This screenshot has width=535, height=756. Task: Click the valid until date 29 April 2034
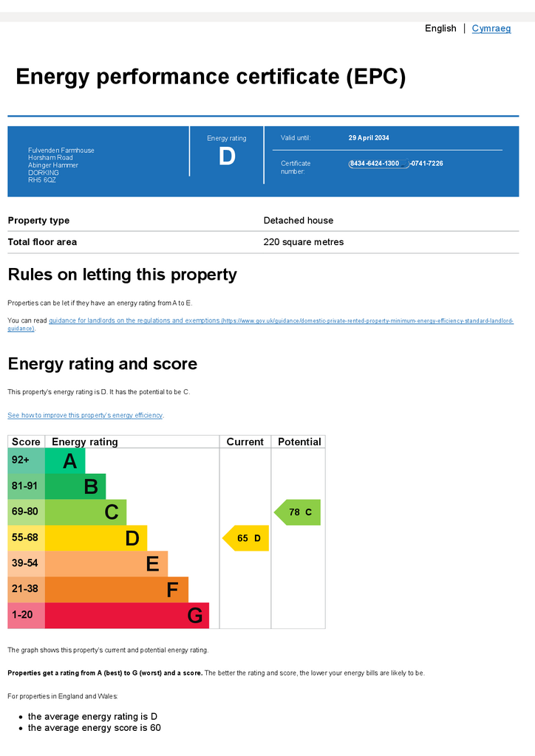tap(369, 138)
